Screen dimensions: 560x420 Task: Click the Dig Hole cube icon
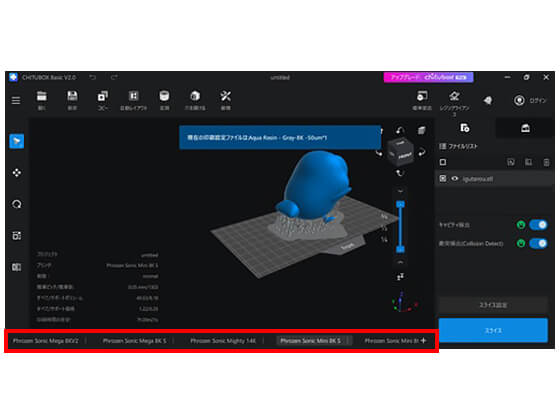[x=195, y=96]
